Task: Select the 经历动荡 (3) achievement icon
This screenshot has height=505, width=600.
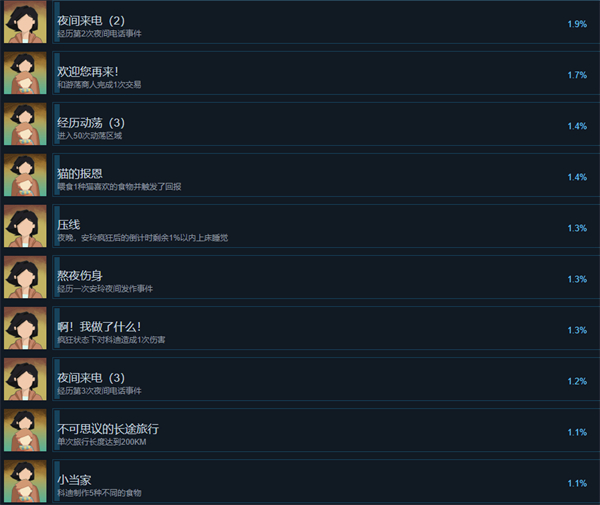Action: 25,124
